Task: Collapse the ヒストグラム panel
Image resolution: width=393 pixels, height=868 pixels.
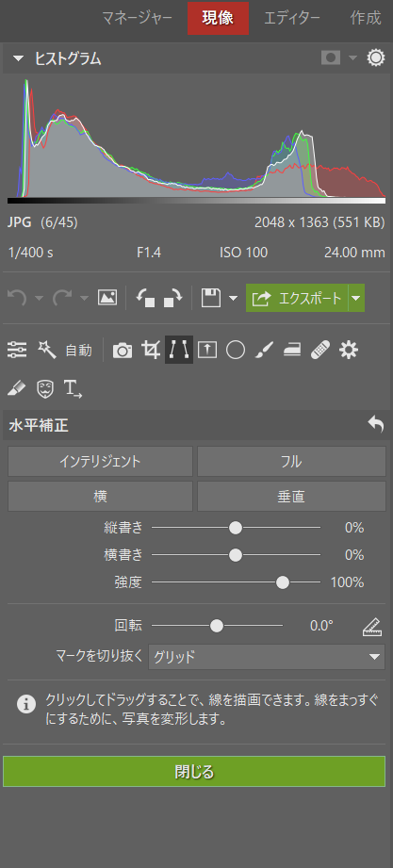Action: coord(19,58)
